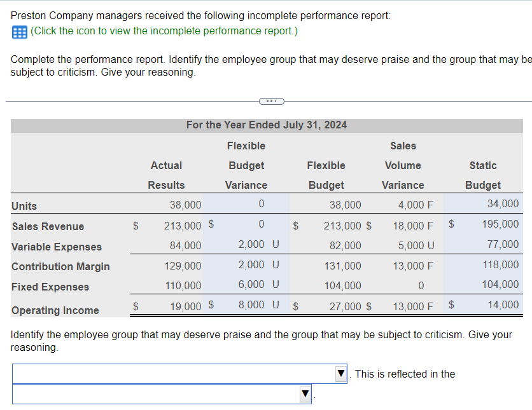
Task: Click the first answer dropdown field
Action: (179, 374)
